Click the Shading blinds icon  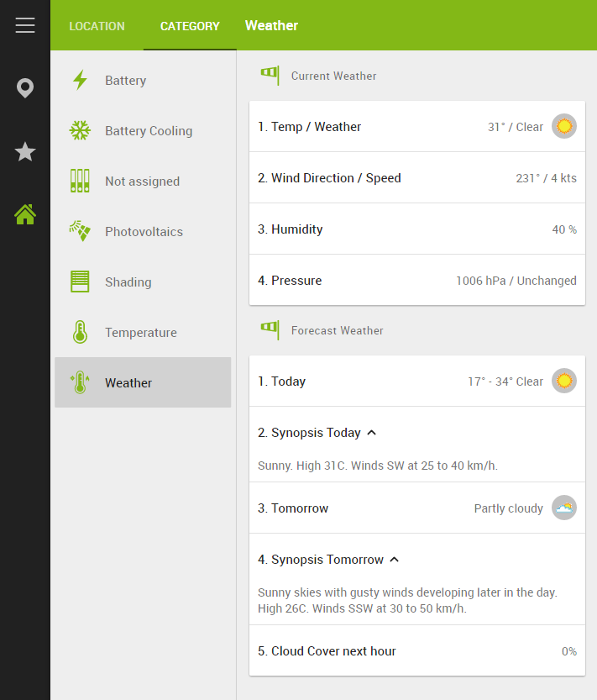pyautogui.click(x=80, y=282)
